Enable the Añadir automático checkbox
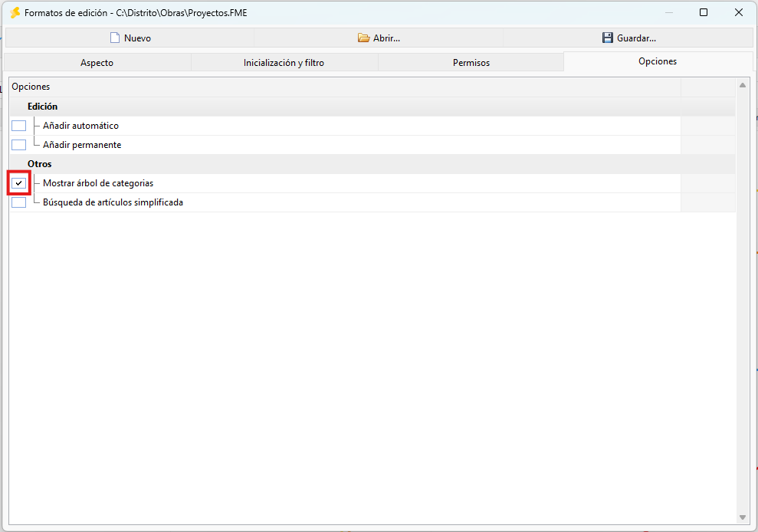Viewport: 758px width, 532px height. click(19, 126)
